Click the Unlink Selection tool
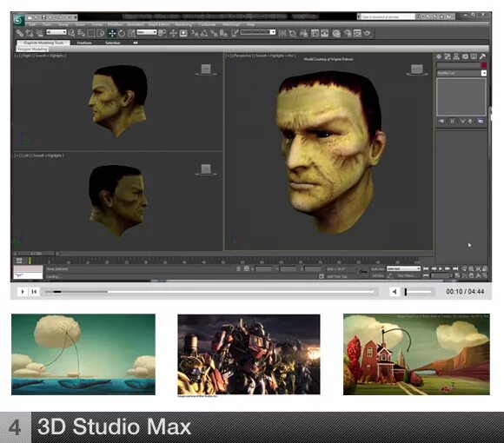This screenshot has width=504, height=443. 30,33
